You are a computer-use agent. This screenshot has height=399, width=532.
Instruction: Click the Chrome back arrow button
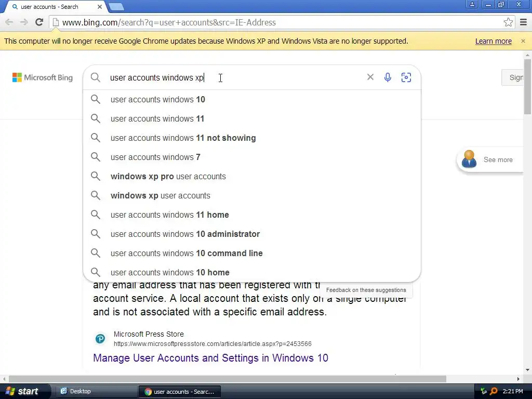click(x=9, y=22)
